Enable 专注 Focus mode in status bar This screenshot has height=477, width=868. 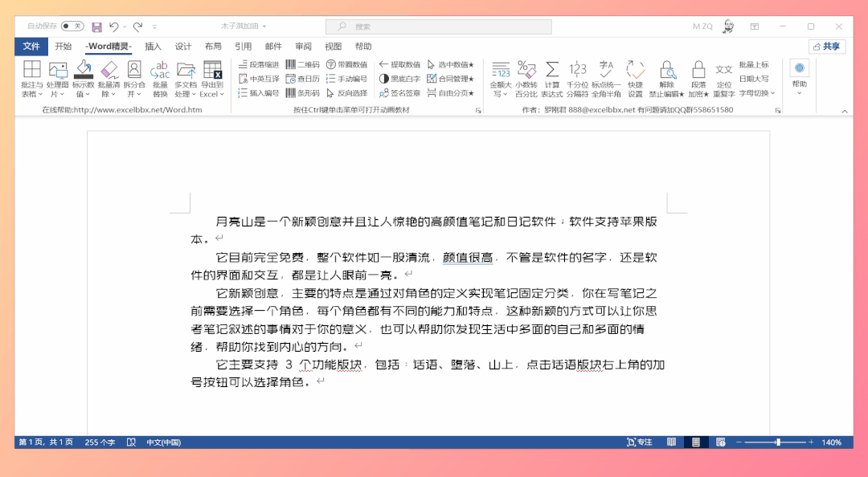(x=639, y=441)
